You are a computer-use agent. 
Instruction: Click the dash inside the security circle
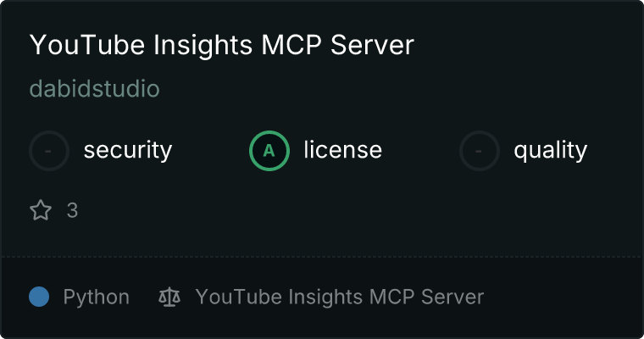[48, 151]
